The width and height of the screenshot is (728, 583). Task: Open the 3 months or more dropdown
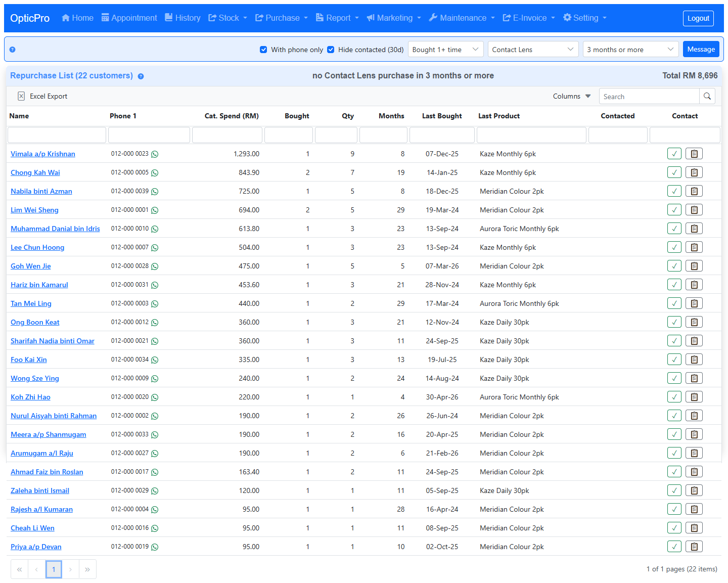(631, 50)
